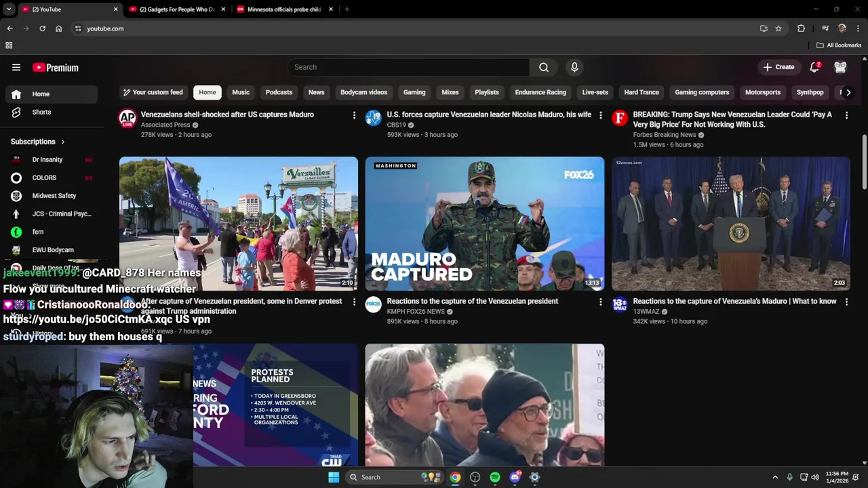Click the search magnifier button
The width and height of the screenshot is (868, 488).
[x=543, y=67]
